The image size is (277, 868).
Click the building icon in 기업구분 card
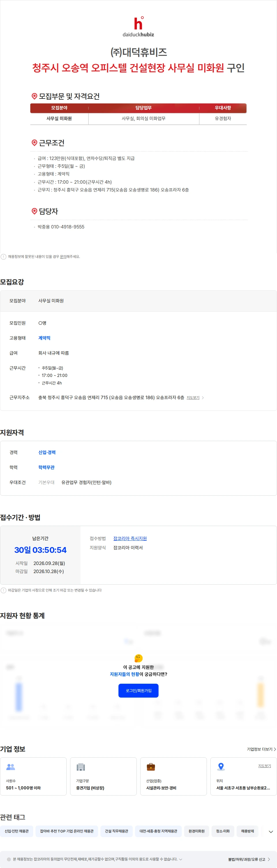[81, 767]
